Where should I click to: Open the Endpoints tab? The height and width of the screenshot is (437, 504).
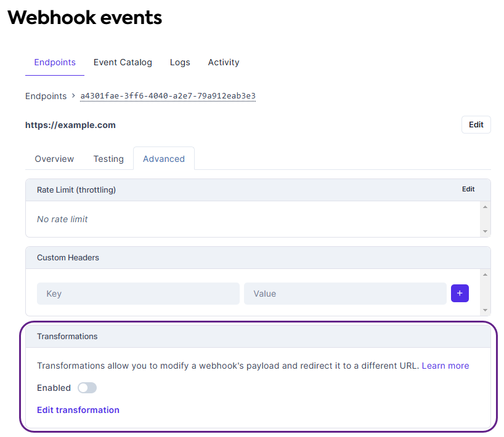54,62
